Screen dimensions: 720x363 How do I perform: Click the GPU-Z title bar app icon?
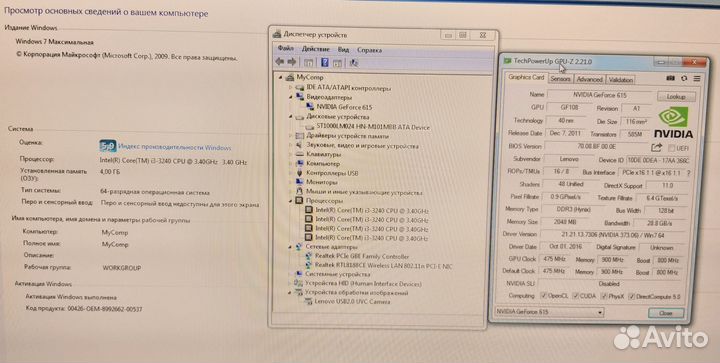[507, 61]
